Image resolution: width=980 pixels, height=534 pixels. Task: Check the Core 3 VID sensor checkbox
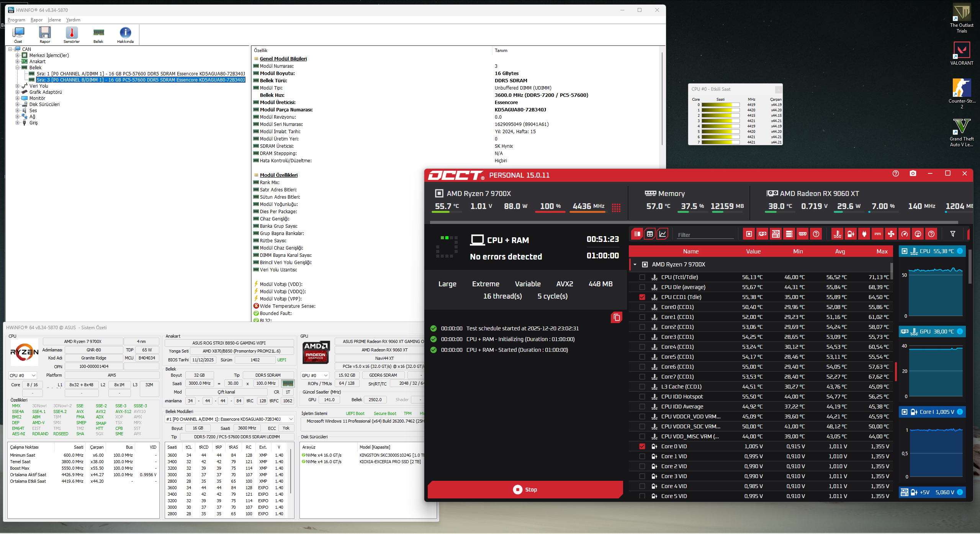pos(642,476)
